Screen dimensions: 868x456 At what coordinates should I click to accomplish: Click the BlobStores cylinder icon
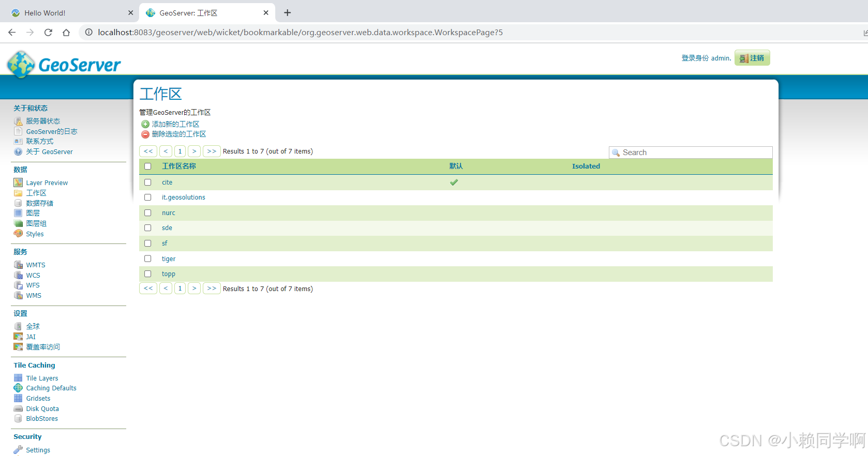[18, 418]
